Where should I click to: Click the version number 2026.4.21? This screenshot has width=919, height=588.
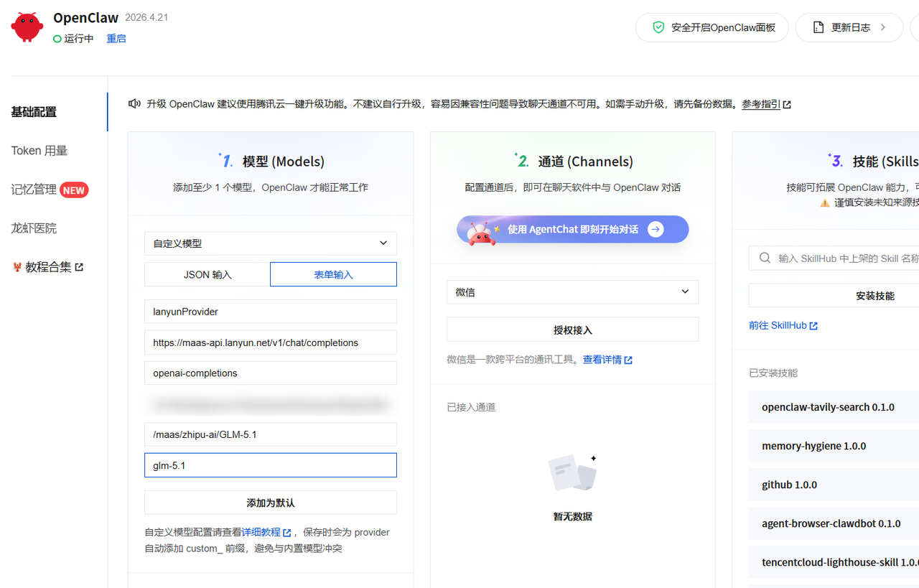pyautogui.click(x=146, y=17)
